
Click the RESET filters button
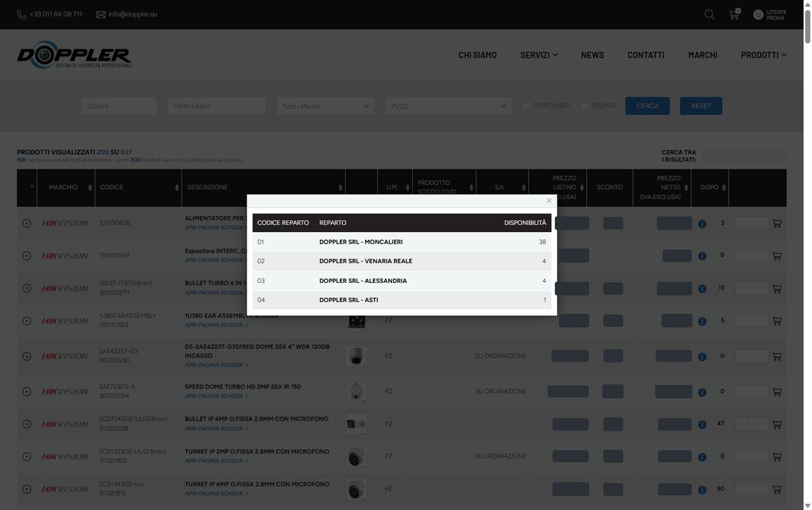tap(701, 106)
